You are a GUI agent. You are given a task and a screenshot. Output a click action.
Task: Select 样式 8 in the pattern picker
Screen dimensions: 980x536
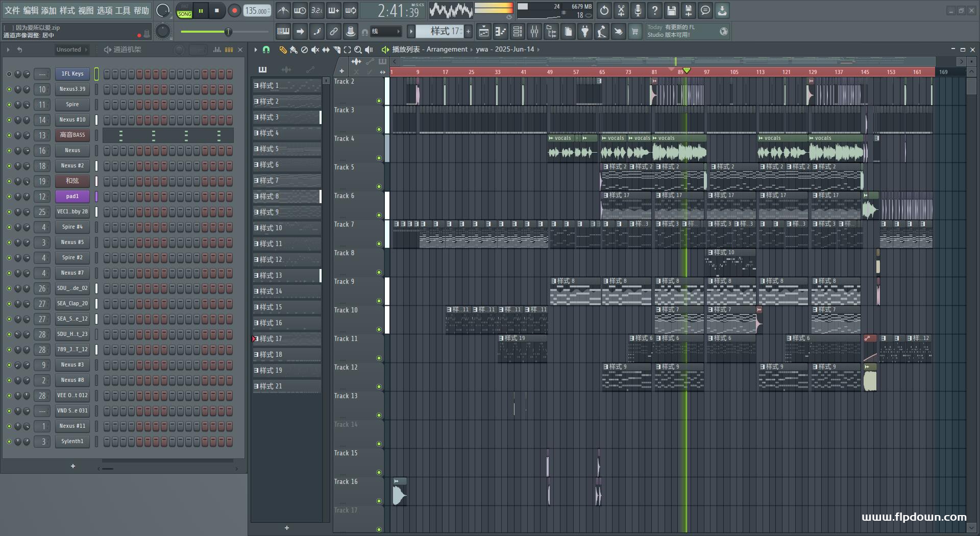pos(287,197)
